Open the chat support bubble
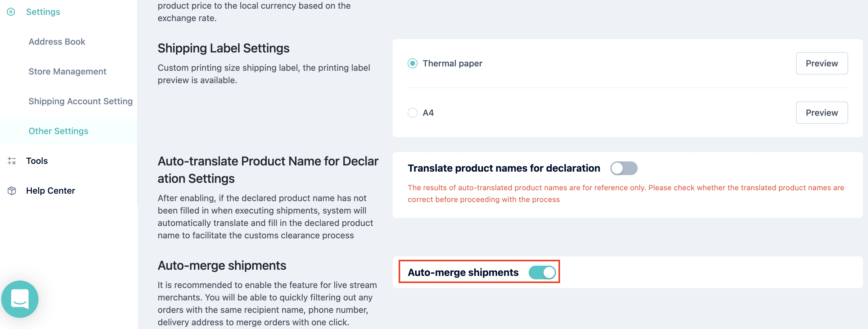 coord(20,299)
